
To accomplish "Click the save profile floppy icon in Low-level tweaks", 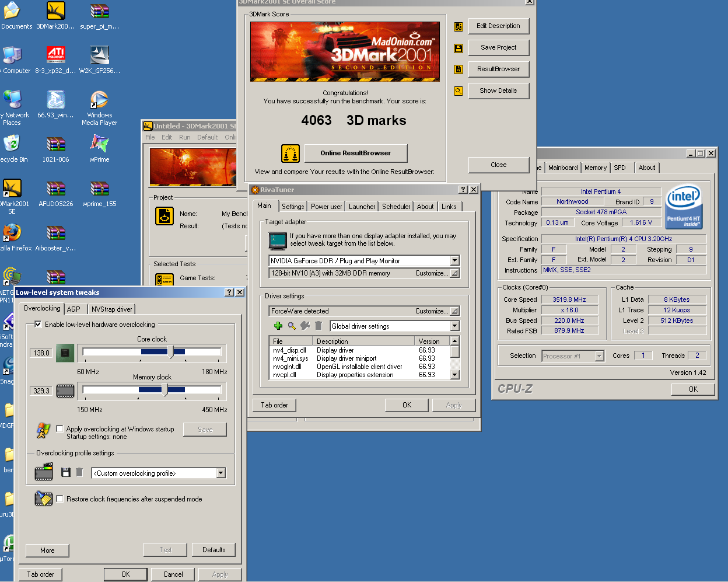I will pos(66,472).
